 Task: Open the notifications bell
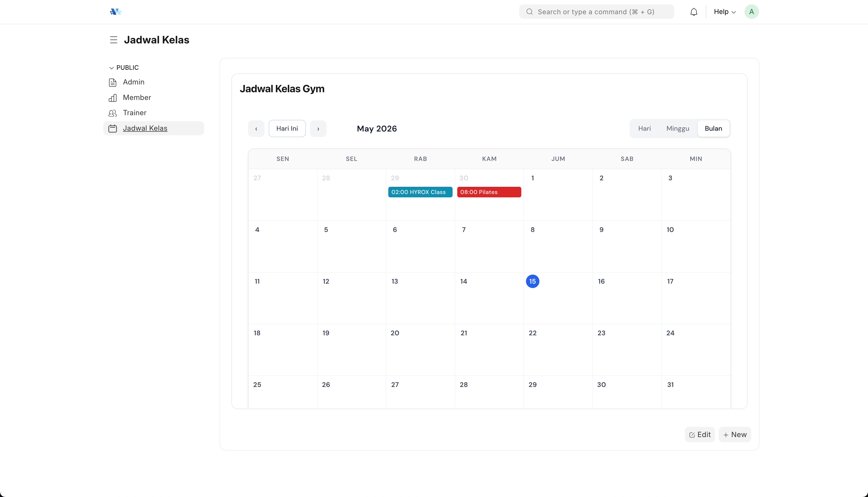click(694, 12)
